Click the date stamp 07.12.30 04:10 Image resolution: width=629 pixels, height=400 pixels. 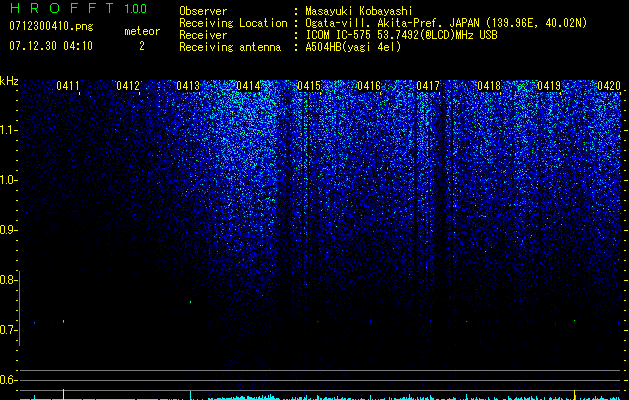click(51, 46)
